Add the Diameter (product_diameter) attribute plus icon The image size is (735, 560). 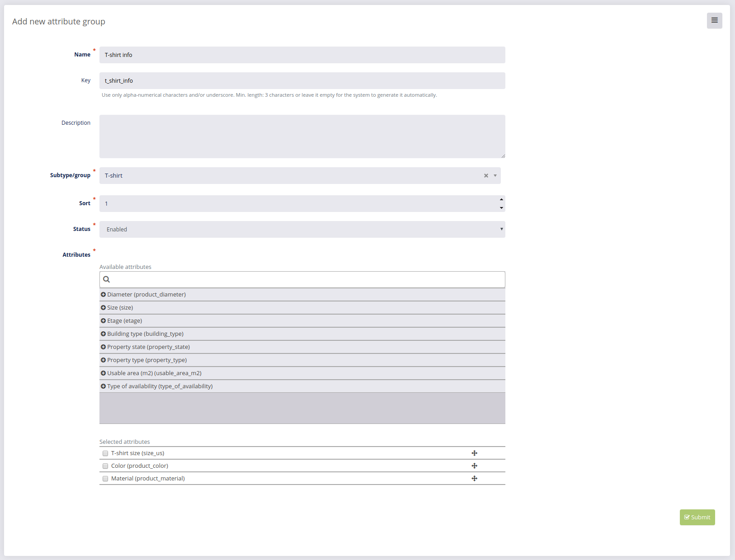[x=103, y=294]
